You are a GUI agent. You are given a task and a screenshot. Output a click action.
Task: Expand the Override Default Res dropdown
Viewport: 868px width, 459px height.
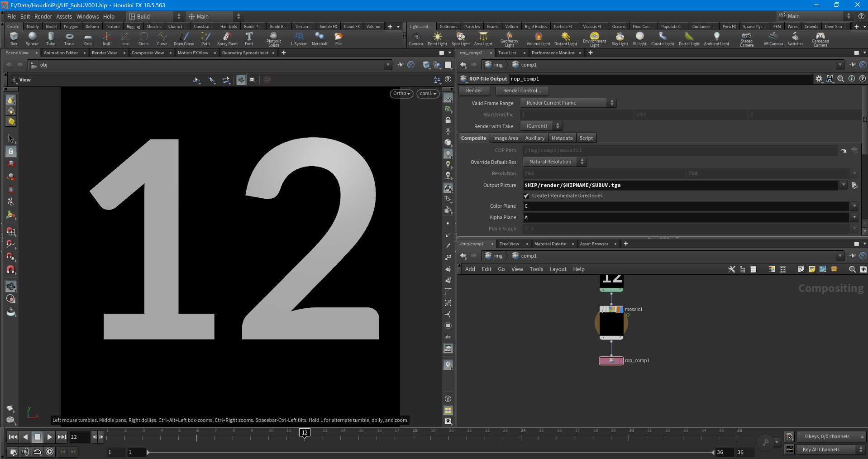[x=554, y=162]
